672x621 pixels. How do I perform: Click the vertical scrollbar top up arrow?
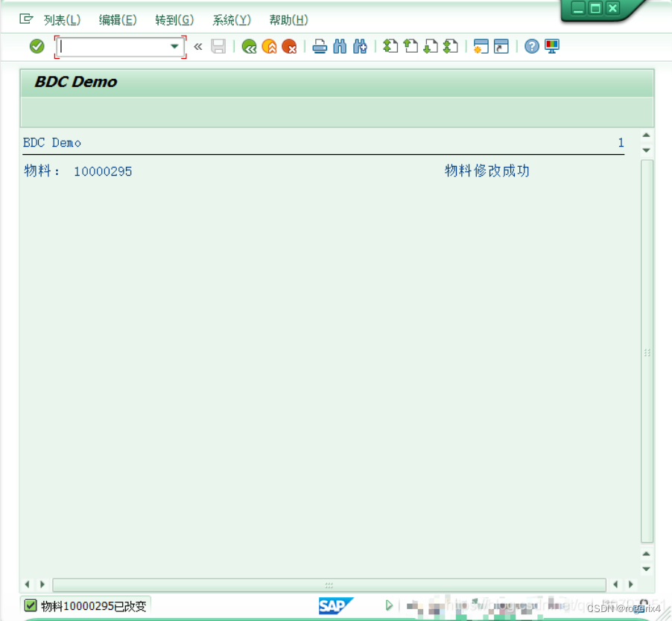coord(647,136)
